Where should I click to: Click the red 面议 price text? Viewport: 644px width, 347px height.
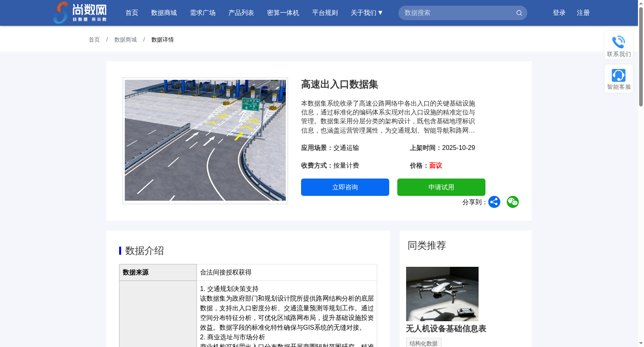(x=436, y=165)
